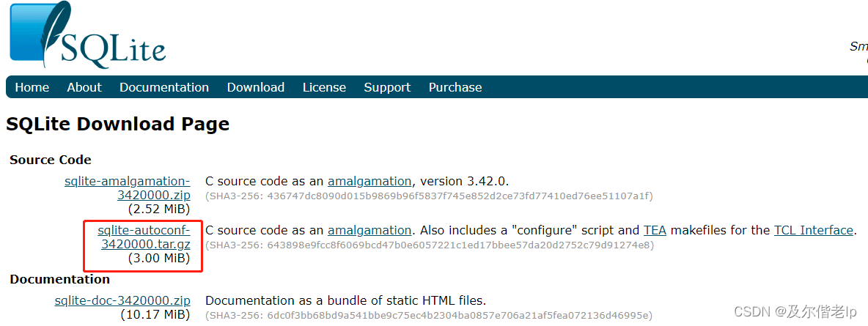868x326 pixels.
Task: Click the Source Code section heading
Action: click(51, 160)
